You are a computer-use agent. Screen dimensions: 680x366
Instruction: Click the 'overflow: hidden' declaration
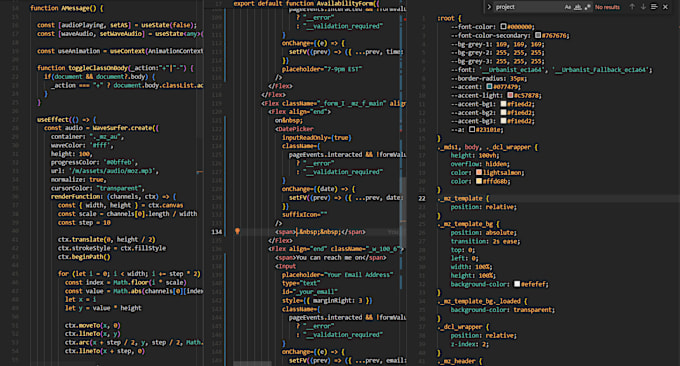click(x=480, y=164)
